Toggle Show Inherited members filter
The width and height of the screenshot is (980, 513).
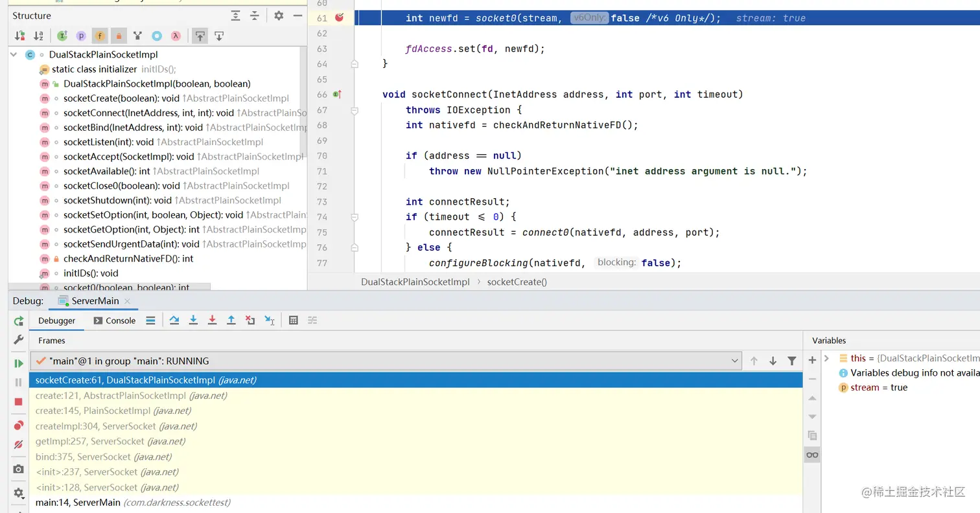coord(62,36)
